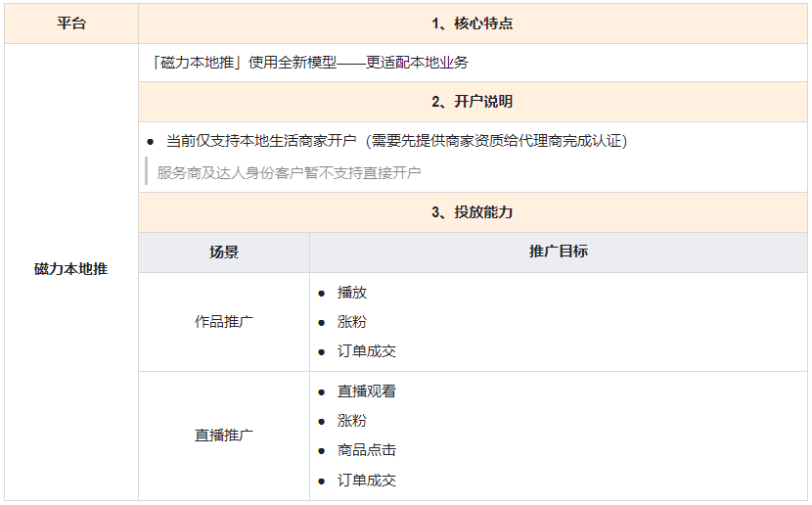Click the note 服务商及达人身份客户暂不支持直接开户
Screen dimensions: 812x505
(289, 172)
